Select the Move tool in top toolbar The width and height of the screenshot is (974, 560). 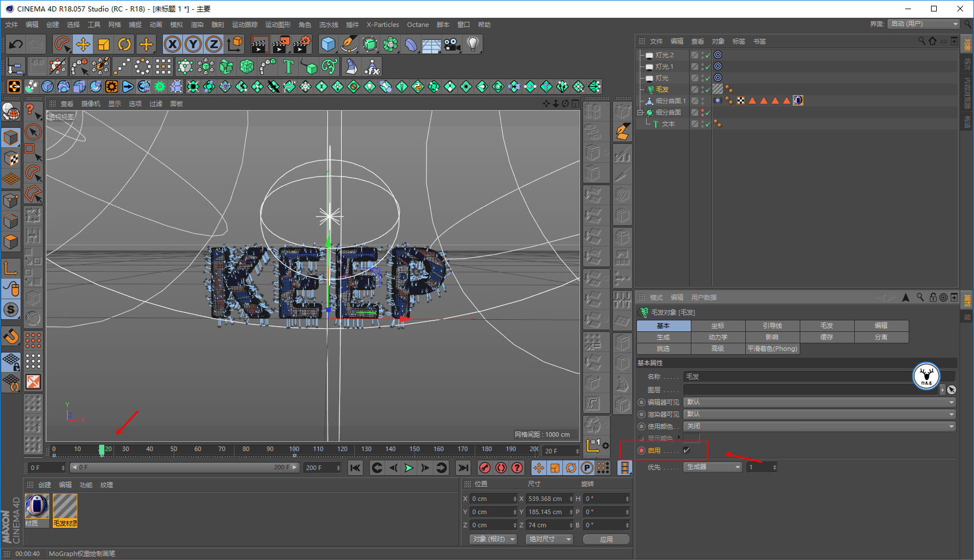tap(83, 44)
